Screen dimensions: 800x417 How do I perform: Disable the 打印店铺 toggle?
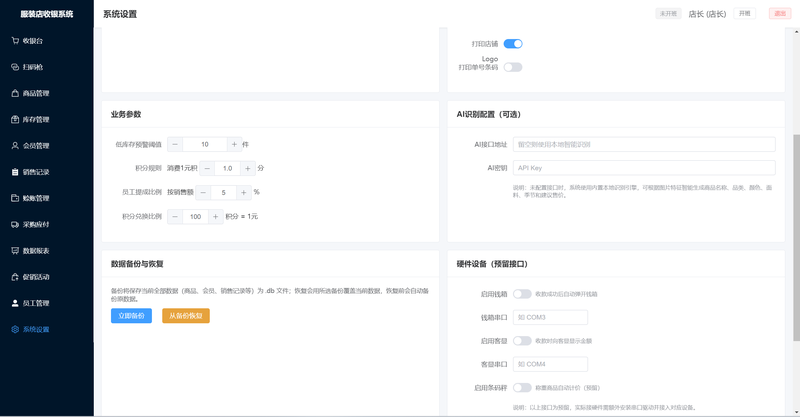[513, 44]
